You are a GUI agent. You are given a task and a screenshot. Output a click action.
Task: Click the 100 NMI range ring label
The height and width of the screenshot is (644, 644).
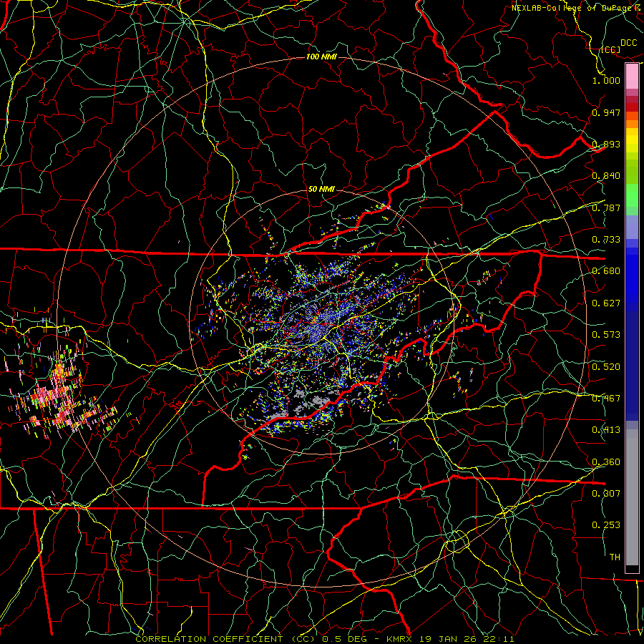coord(321,57)
